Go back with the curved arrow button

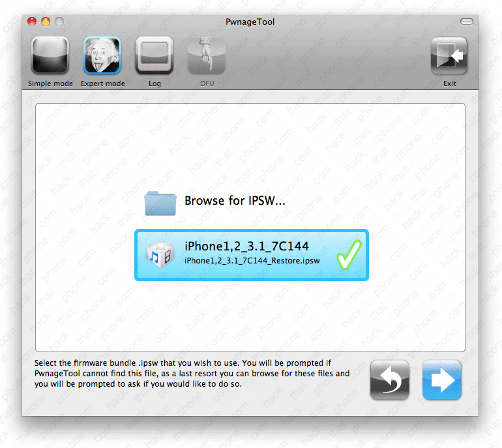[390, 380]
